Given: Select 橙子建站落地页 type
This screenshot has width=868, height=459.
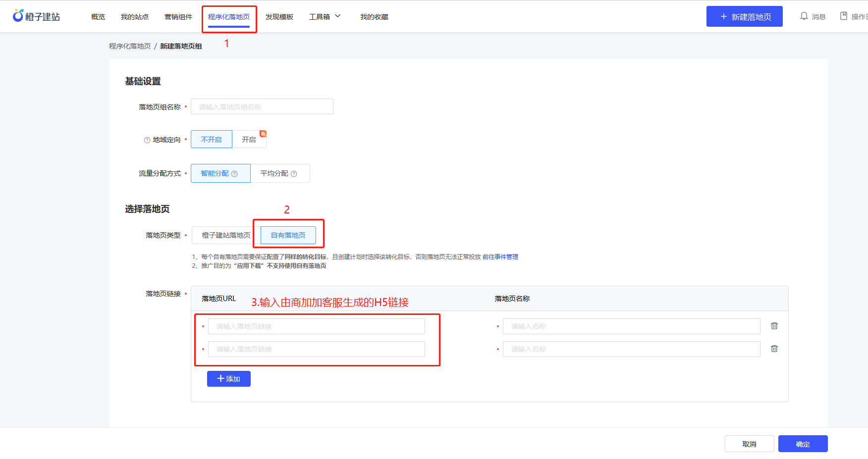Looking at the screenshot, I should 226,235.
